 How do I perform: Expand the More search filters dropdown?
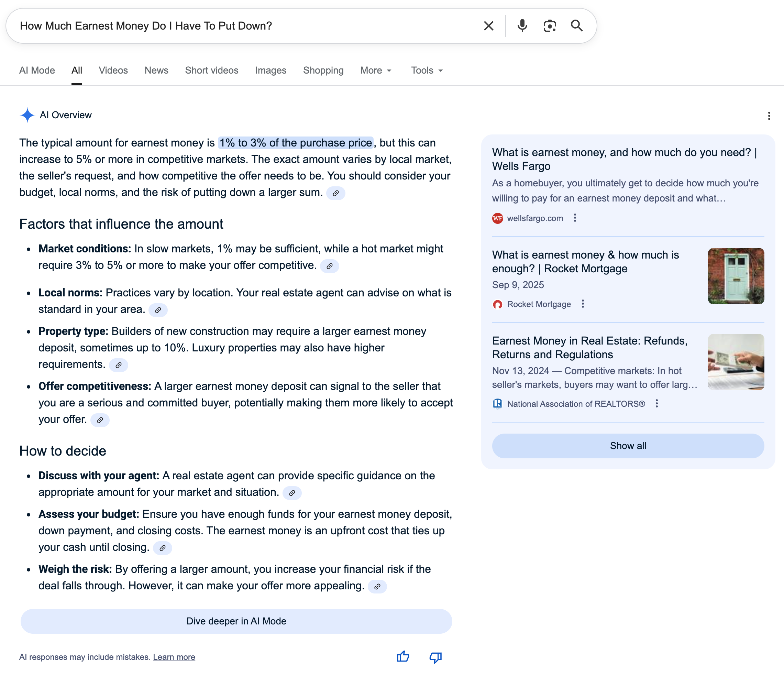click(x=376, y=70)
